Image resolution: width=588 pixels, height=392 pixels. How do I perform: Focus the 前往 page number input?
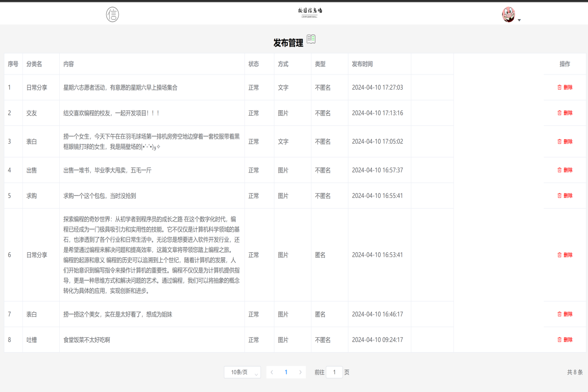pyautogui.click(x=334, y=372)
